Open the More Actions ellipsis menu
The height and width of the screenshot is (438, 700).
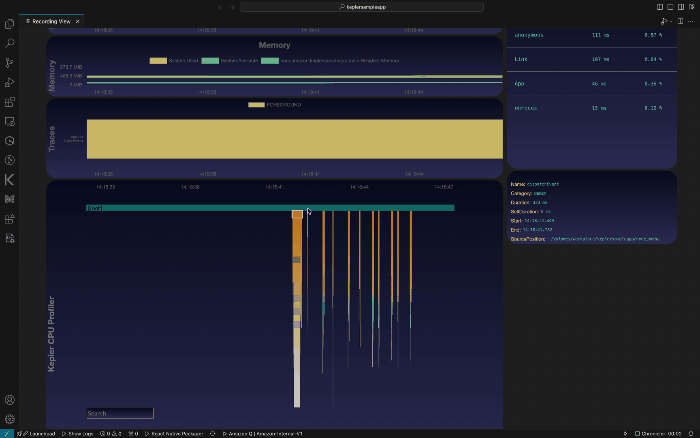tap(692, 20)
